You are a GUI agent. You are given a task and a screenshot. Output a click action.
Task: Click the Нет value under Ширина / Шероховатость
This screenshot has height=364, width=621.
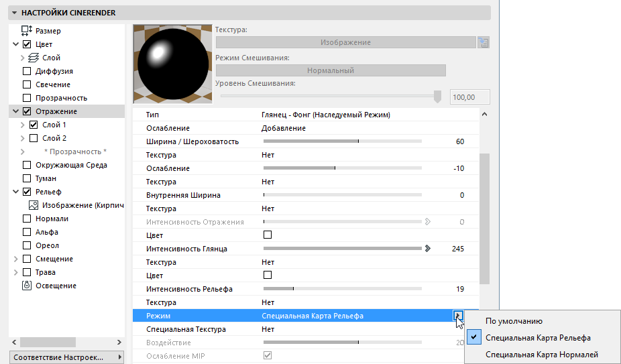tap(268, 155)
